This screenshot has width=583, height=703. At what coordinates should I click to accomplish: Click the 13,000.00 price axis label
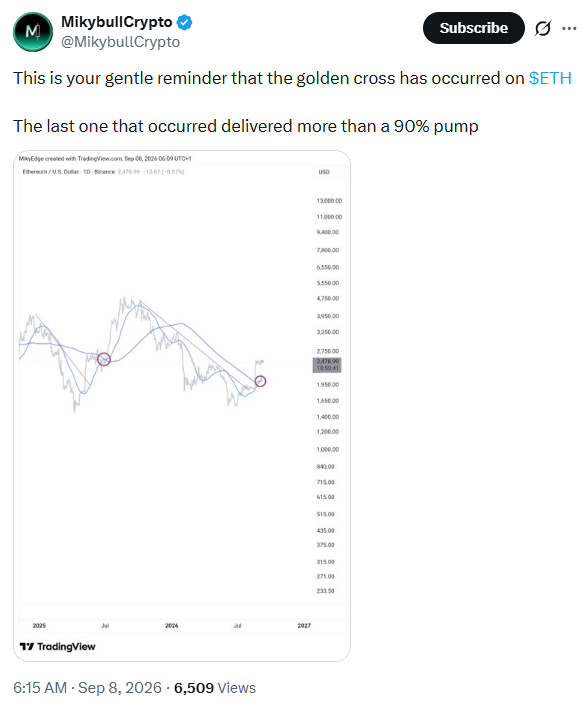[x=329, y=201]
